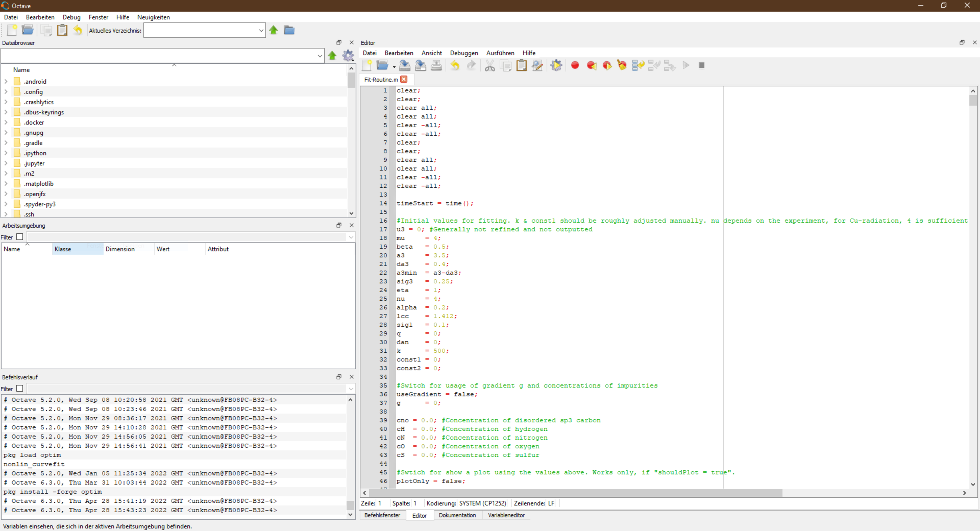The image size is (980, 531).
Task: Undock the Dateibrowser panel
Action: coord(339,43)
